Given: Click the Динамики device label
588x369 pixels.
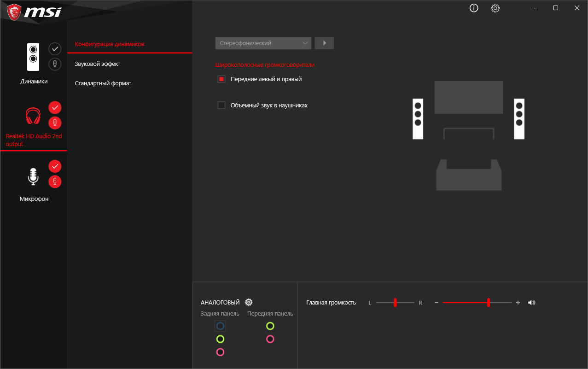Looking at the screenshot, I should pos(34,82).
